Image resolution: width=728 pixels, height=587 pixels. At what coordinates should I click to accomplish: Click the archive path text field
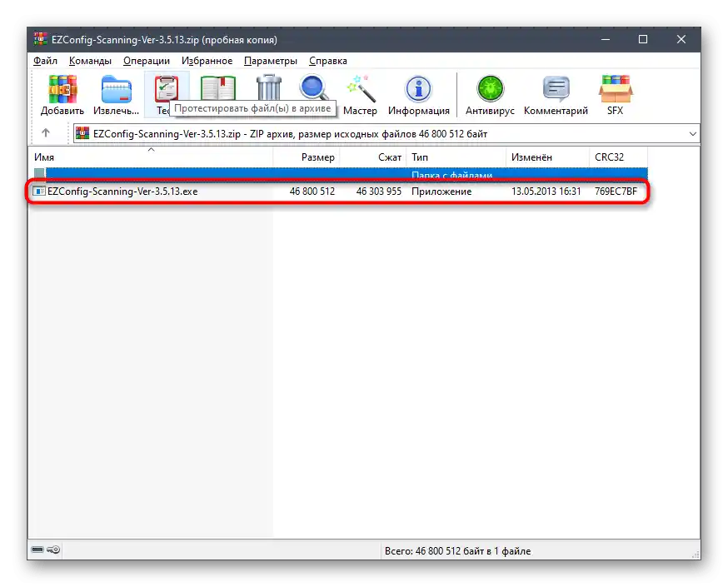pyautogui.click(x=386, y=134)
